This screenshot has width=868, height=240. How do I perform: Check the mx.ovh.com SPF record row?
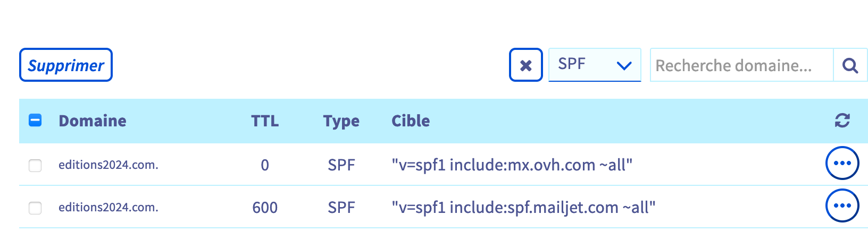(x=35, y=165)
